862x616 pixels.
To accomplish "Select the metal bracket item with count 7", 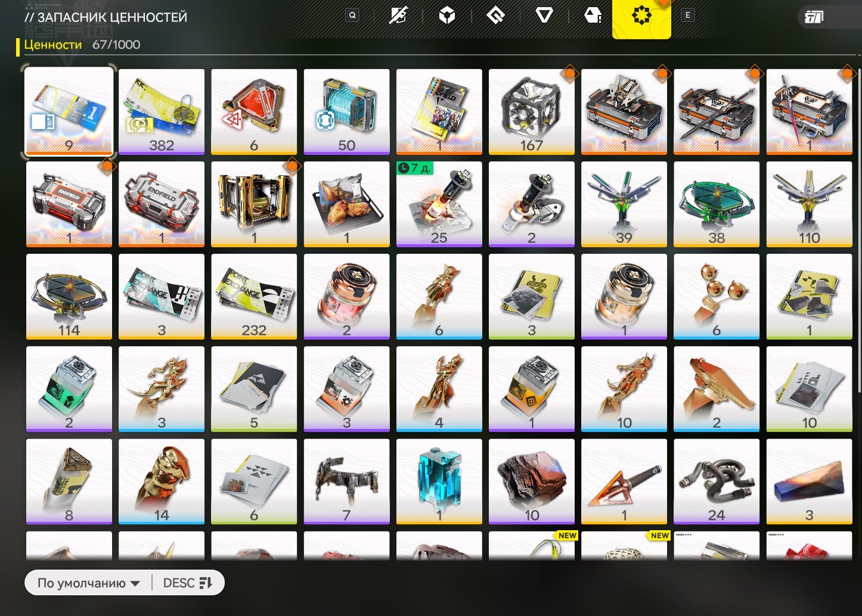I will (346, 481).
